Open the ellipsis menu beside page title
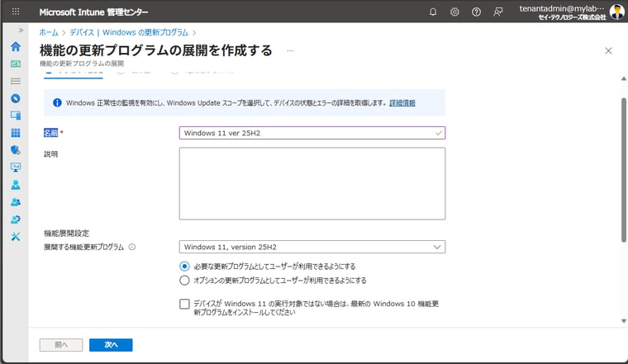 pos(290,51)
